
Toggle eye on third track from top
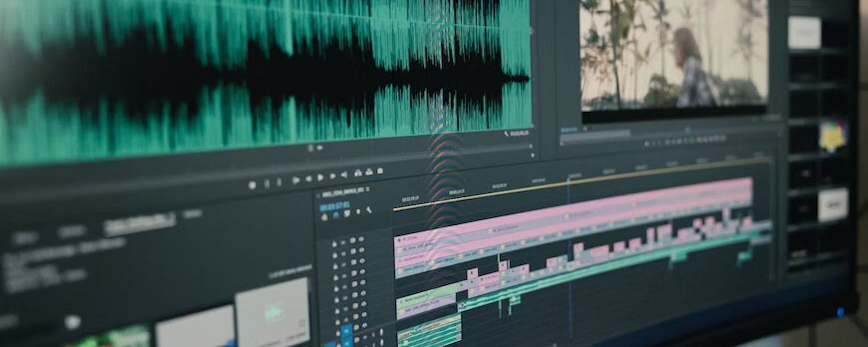click(x=362, y=260)
